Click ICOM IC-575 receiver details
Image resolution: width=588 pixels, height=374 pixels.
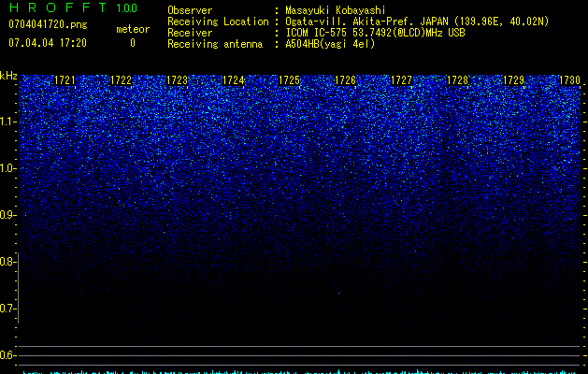coord(376,33)
